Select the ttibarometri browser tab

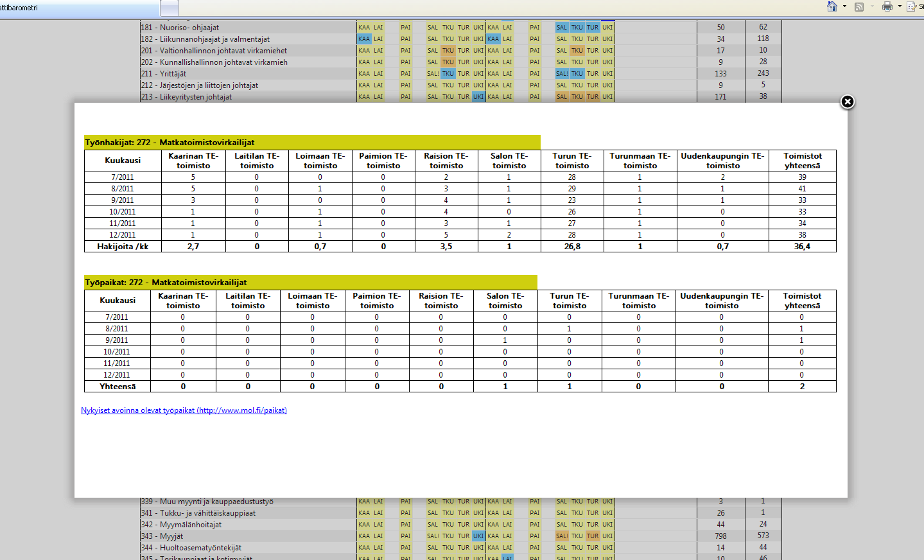click(x=79, y=8)
